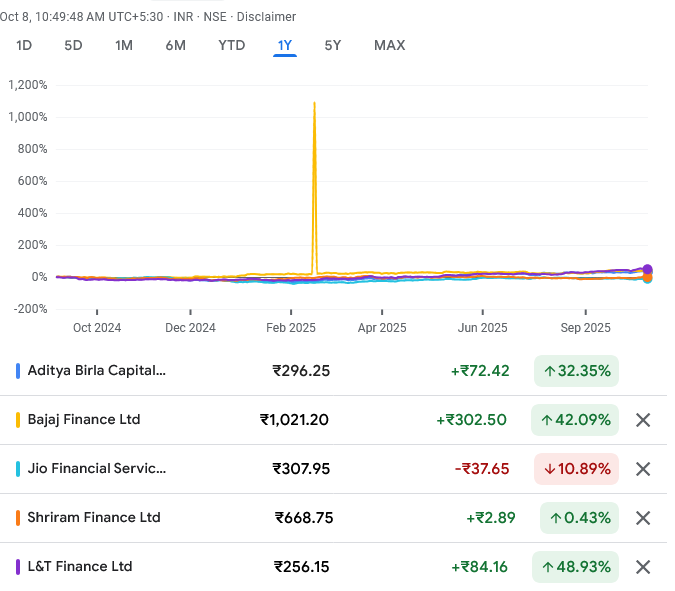Click the 42.09% gain badge
This screenshot has height=591, width=675.
coord(575,420)
